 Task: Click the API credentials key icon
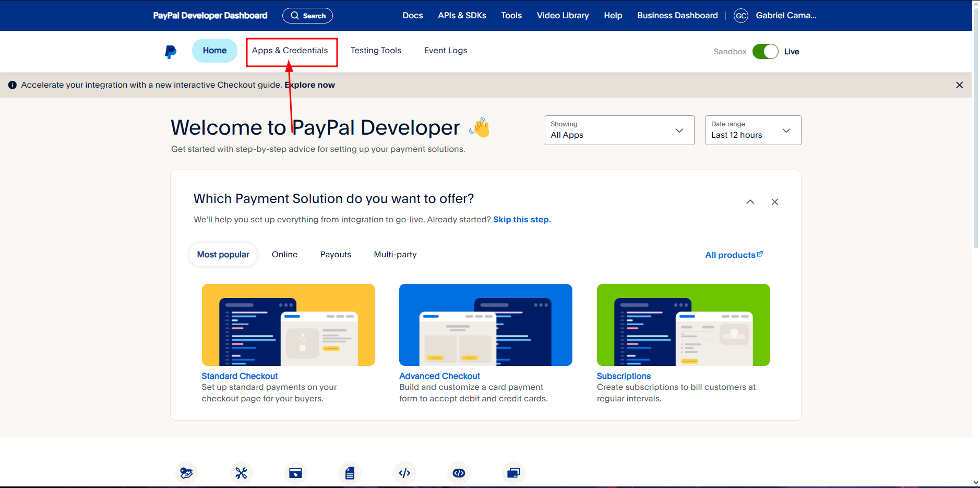pos(186,473)
